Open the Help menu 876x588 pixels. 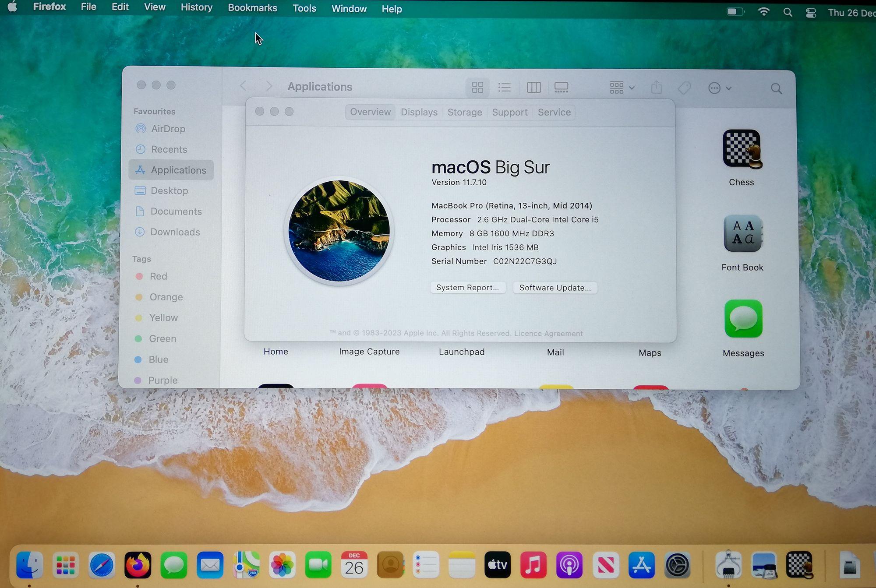point(392,9)
